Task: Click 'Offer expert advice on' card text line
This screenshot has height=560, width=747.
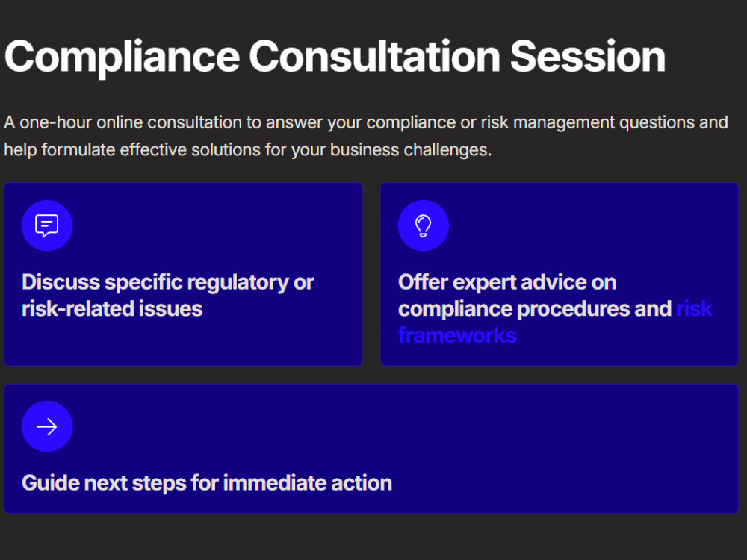Action: [x=507, y=282]
